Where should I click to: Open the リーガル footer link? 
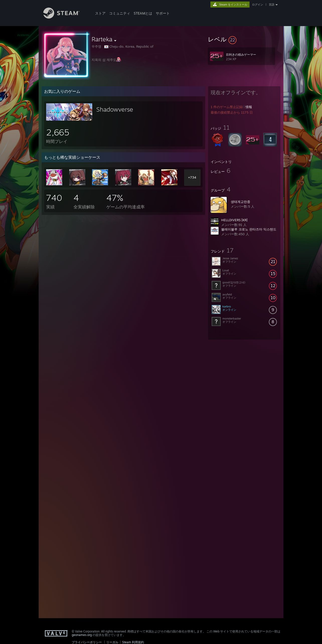click(x=112, y=642)
